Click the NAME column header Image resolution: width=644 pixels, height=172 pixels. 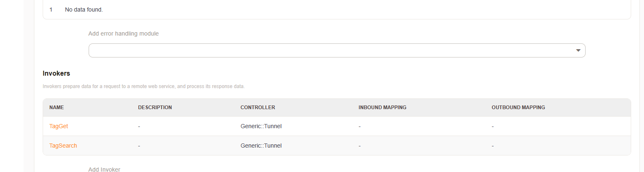pos(57,107)
